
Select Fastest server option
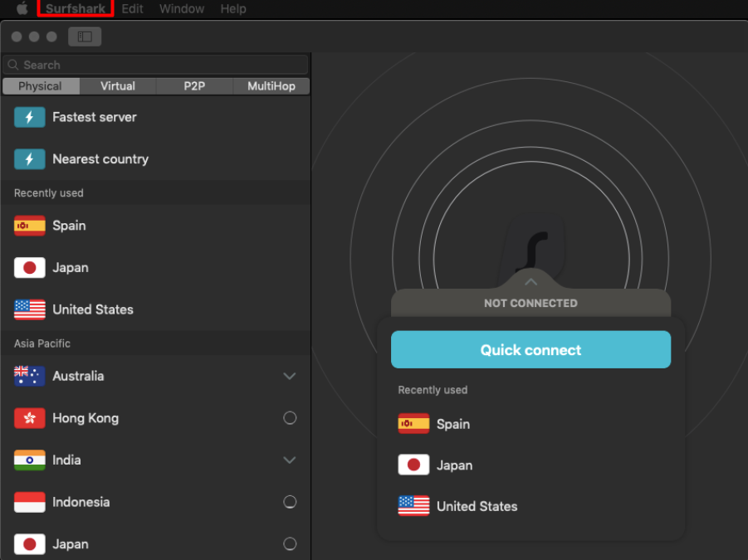[x=155, y=117]
